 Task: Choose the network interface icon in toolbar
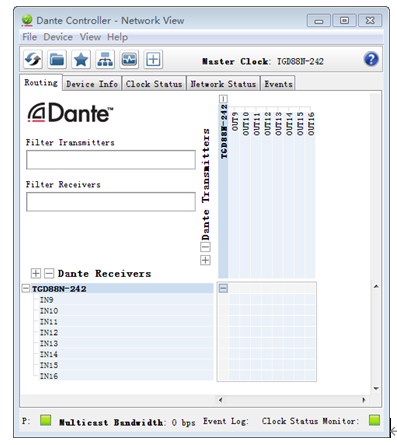[105, 59]
